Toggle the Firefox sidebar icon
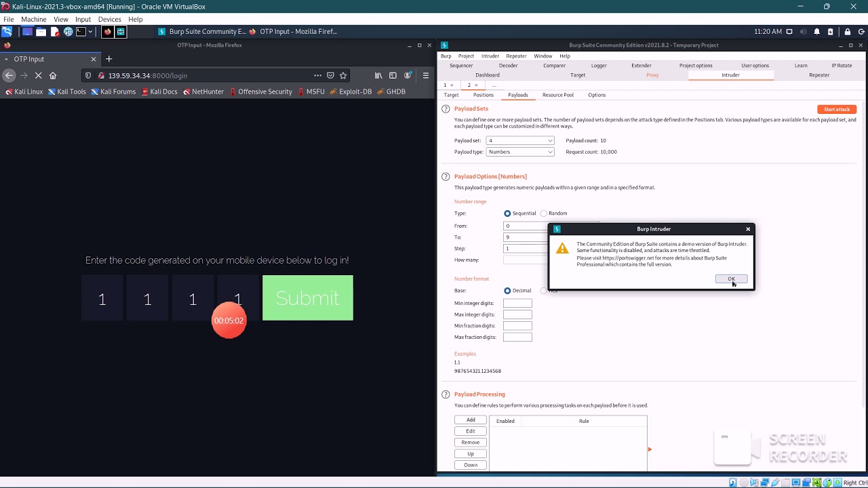Viewport: 868px width, 488px height. point(393,75)
